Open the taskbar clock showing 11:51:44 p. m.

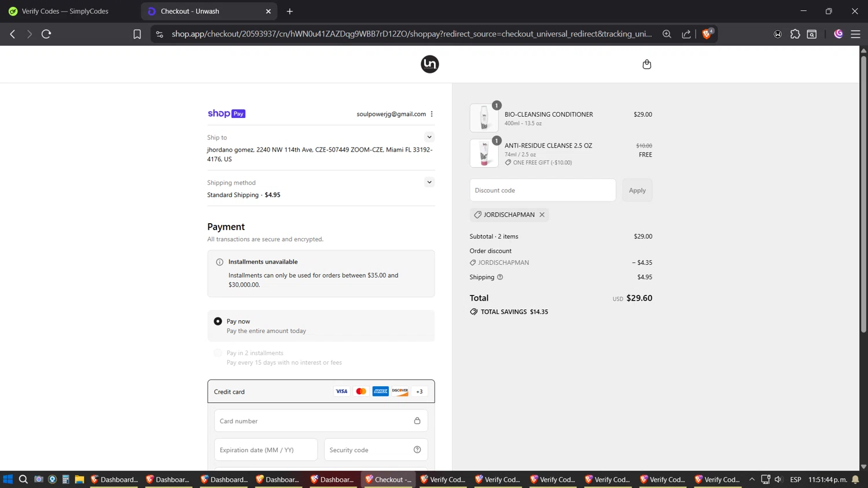(x=827, y=479)
